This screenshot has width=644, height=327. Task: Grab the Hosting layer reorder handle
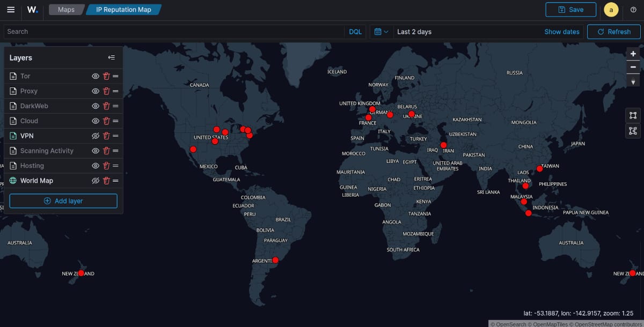(x=115, y=166)
